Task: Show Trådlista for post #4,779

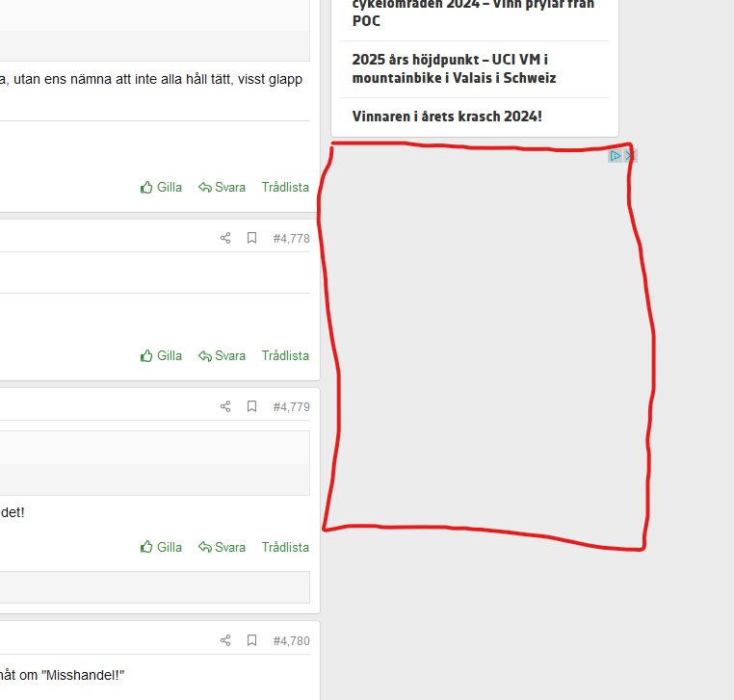Action: pos(285,547)
